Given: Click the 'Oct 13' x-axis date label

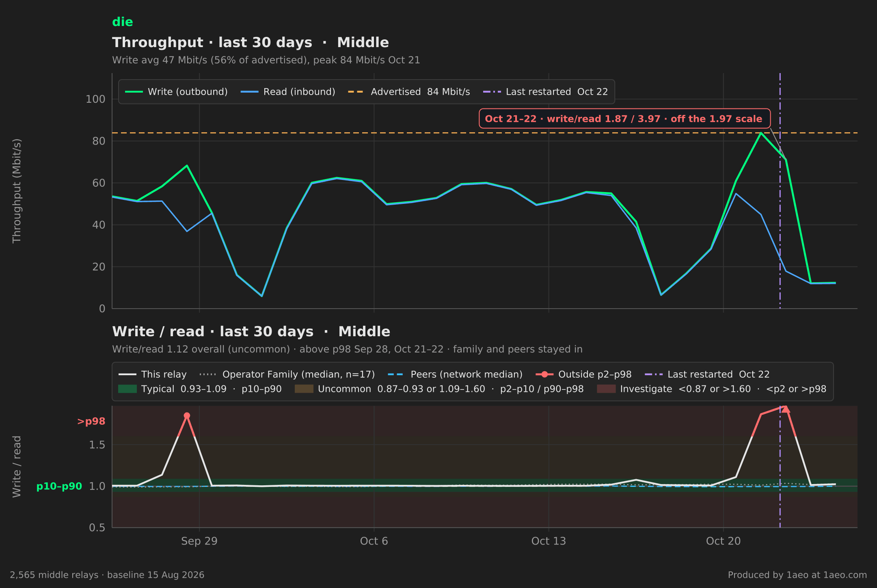Looking at the screenshot, I should click(549, 541).
